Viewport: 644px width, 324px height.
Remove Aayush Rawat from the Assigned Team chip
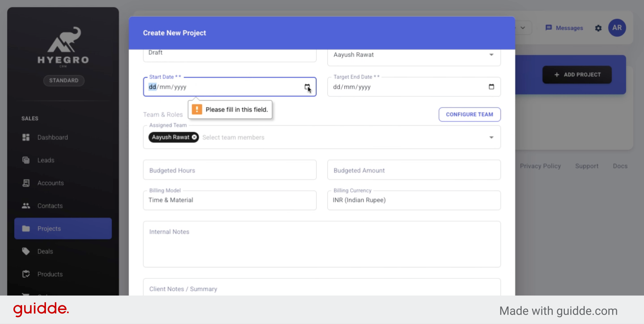click(194, 137)
